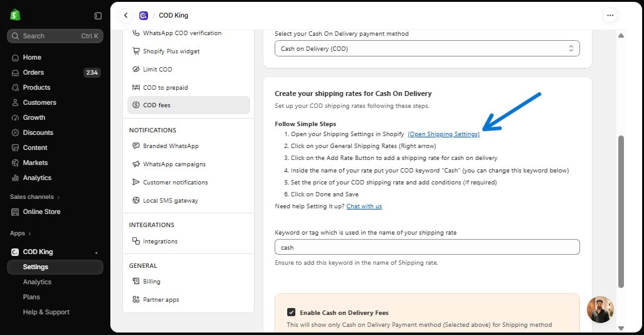Click the Chat with us link
The height and width of the screenshot is (335, 644).
point(364,206)
